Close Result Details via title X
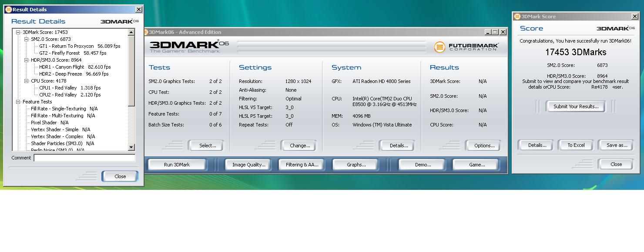Viewport: 644px width, 252px height. point(139,10)
